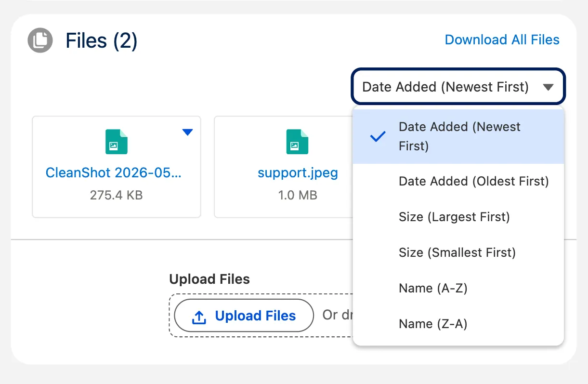This screenshot has width=588, height=384.
Task: Choose Date Added (Oldest First) option
Action: coord(458,181)
